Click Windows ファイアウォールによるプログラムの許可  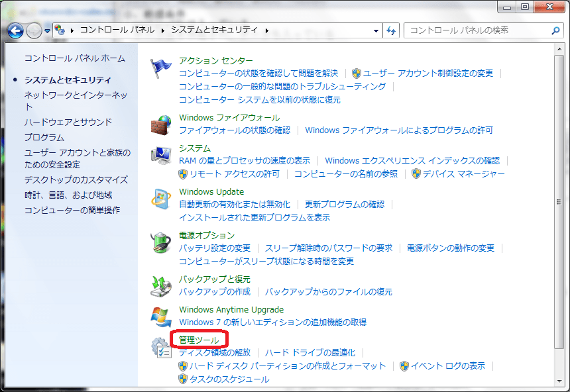pyautogui.click(x=399, y=130)
